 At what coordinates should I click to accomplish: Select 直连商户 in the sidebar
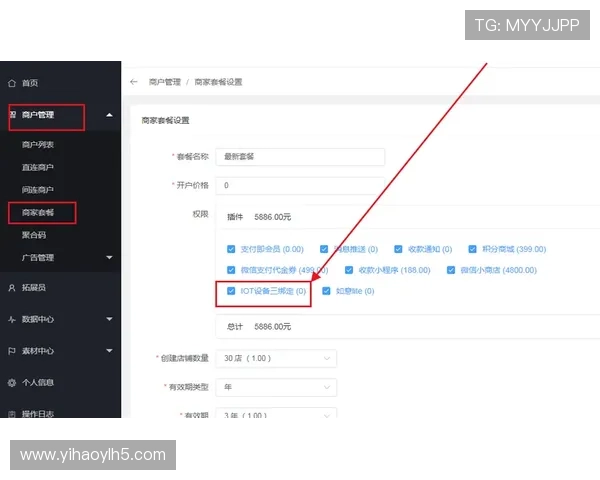tap(38, 167)
